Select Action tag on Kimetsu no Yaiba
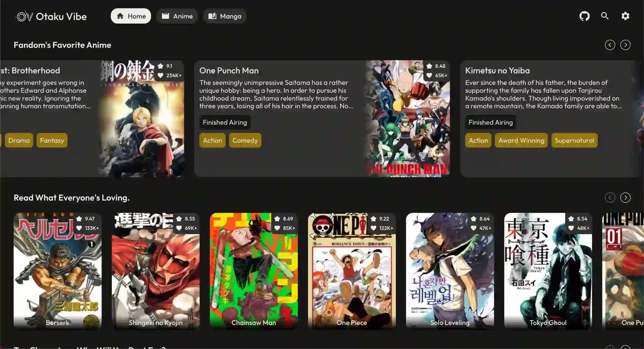This screenshot has width=644, height=349. (478, 140)
